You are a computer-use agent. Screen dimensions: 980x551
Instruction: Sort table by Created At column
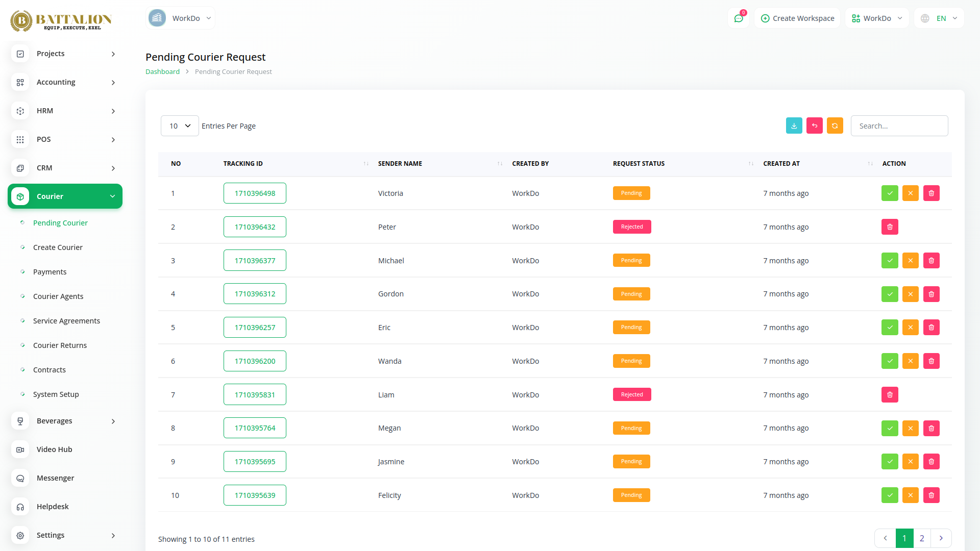pos(781,164)
